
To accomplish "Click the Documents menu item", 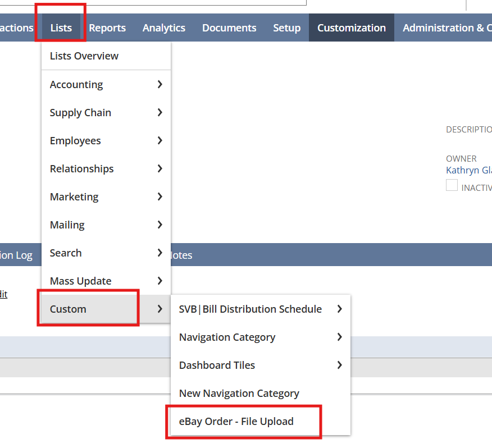I will [229, 28].
